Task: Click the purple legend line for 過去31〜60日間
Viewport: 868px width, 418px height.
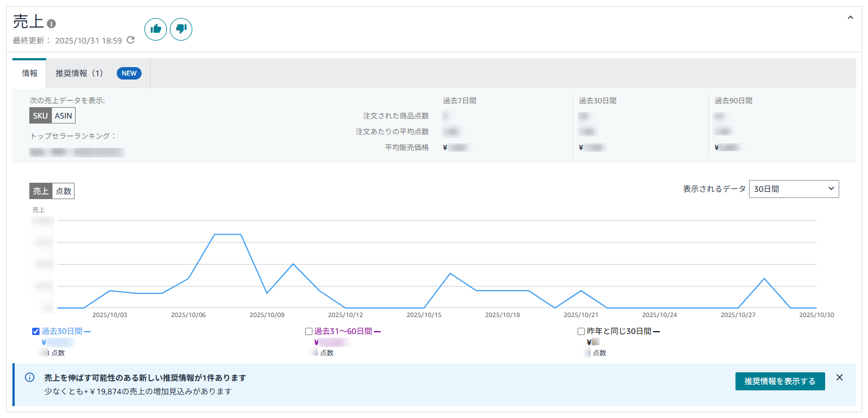Action: [x=377, y=332]
